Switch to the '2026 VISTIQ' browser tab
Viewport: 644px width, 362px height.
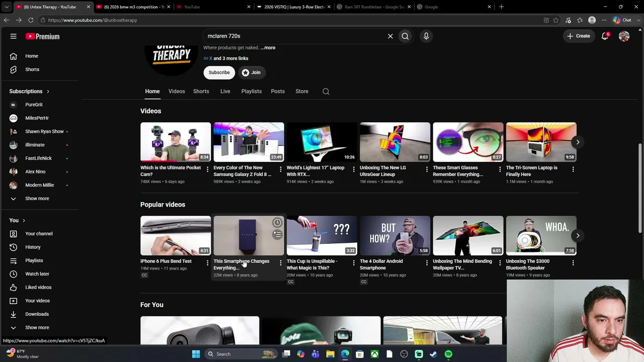pos(293,7)
